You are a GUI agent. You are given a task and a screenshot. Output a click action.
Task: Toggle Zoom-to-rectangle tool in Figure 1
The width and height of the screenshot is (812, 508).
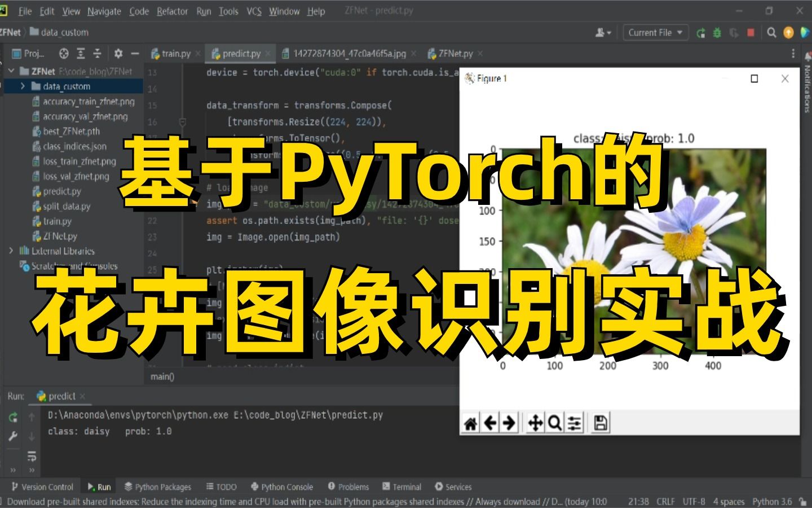coord(554,423)
